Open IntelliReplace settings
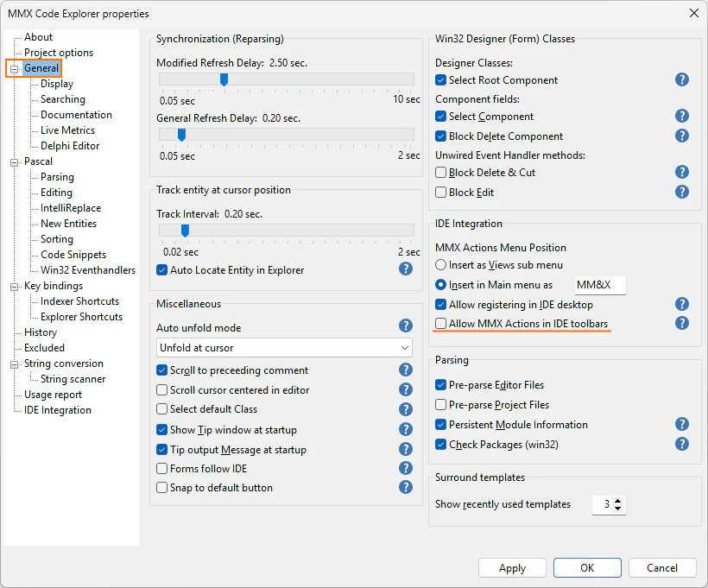 coord(71,208)
